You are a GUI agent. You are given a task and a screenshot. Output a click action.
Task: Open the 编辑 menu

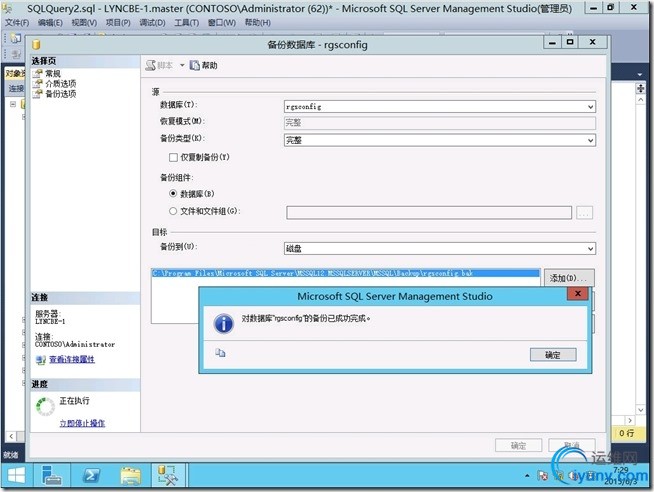(x=50, y=23)
